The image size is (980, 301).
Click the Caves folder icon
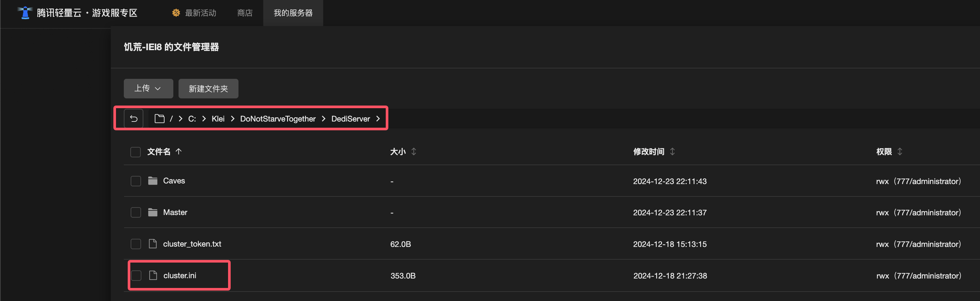click(152, 181)
